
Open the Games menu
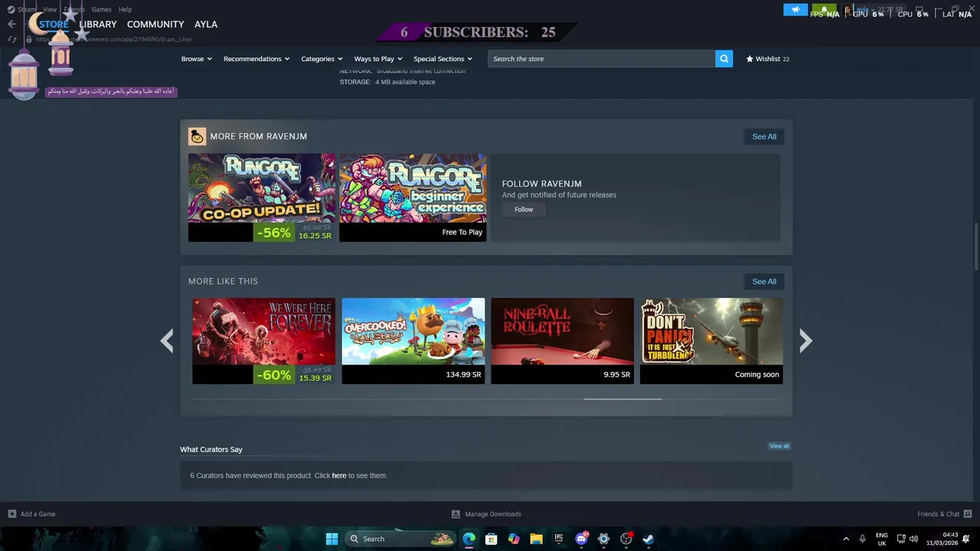tap(102, 9)
